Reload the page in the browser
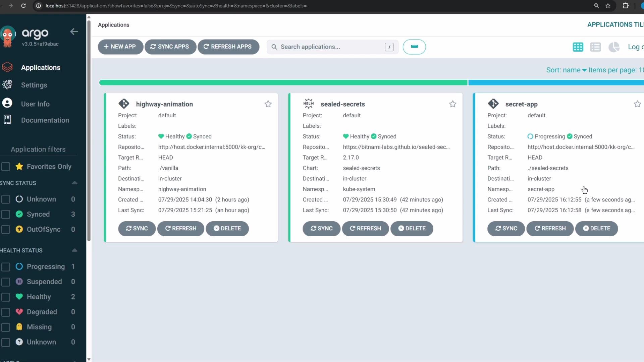 pos(23,6)
